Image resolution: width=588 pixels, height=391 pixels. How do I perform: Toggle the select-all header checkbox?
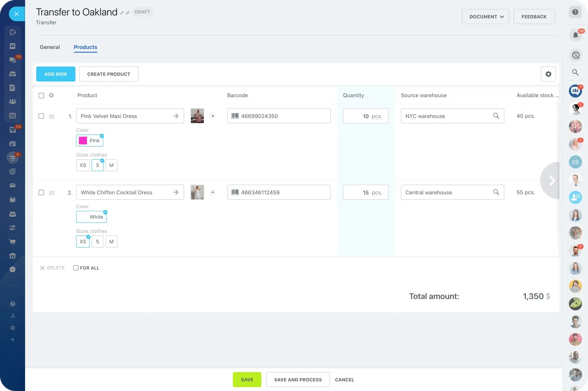[x=41, y=96]
